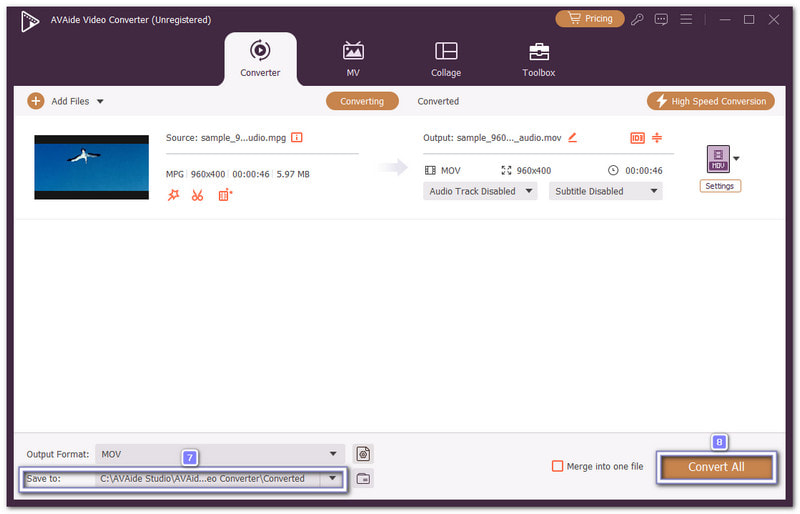Show source file info icon

[x=296, y=137]
